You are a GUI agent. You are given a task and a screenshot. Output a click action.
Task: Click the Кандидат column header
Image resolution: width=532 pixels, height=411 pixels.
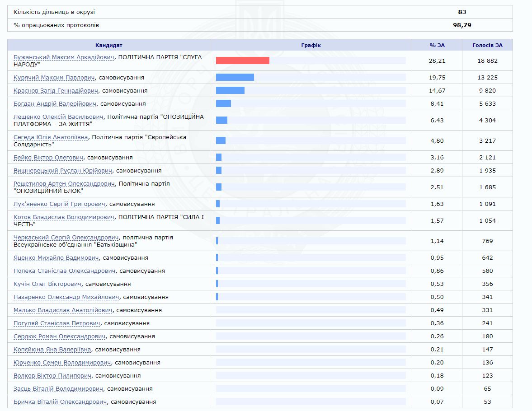[108, 45]
